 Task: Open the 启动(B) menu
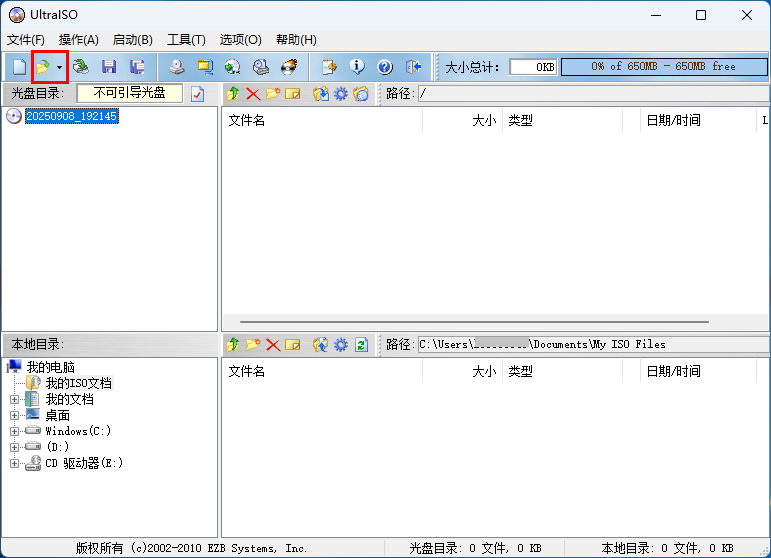132,39
